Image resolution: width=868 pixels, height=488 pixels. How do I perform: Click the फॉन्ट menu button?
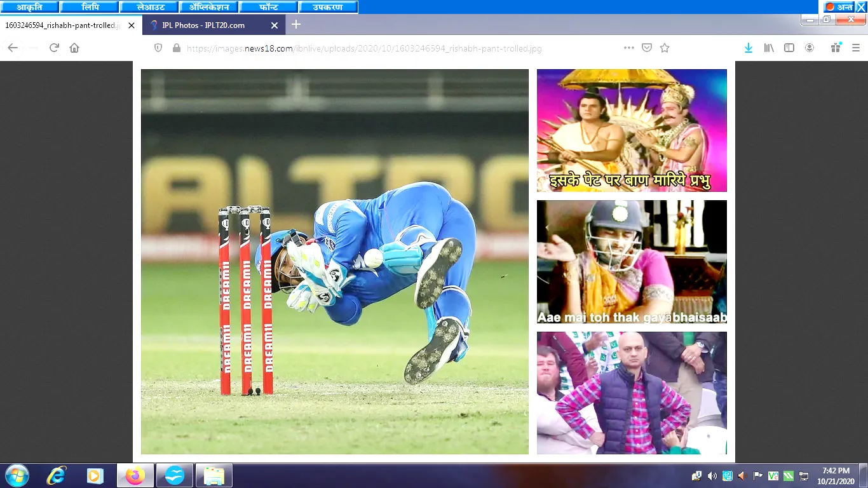pos(269,7)
